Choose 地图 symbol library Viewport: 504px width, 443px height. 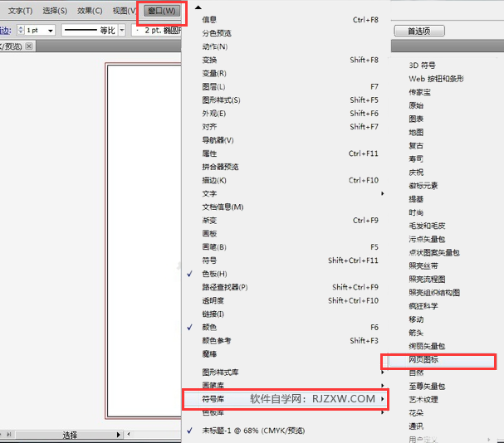pos(416,133)
